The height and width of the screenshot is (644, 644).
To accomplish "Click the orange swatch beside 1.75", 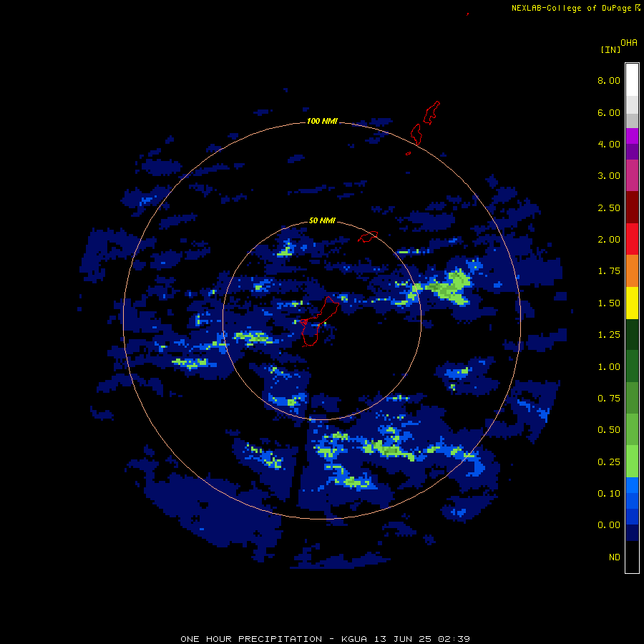I will [x=632, y=271].
